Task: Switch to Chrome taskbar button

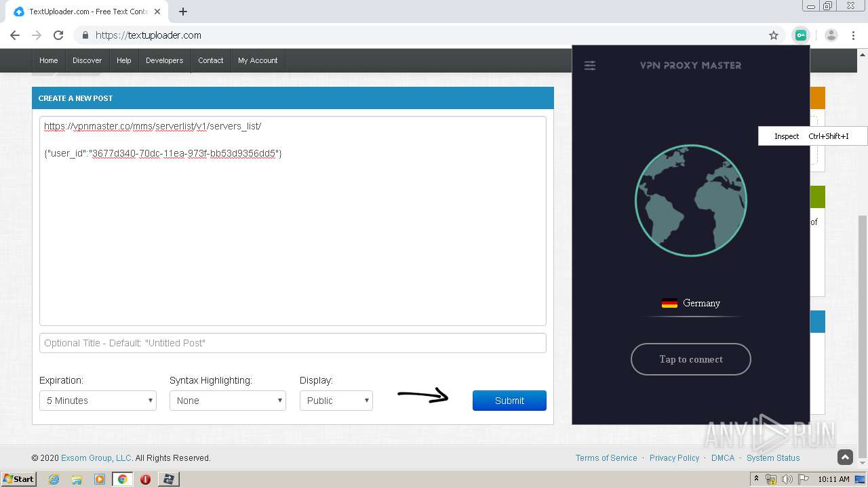Action: (123, 479)
